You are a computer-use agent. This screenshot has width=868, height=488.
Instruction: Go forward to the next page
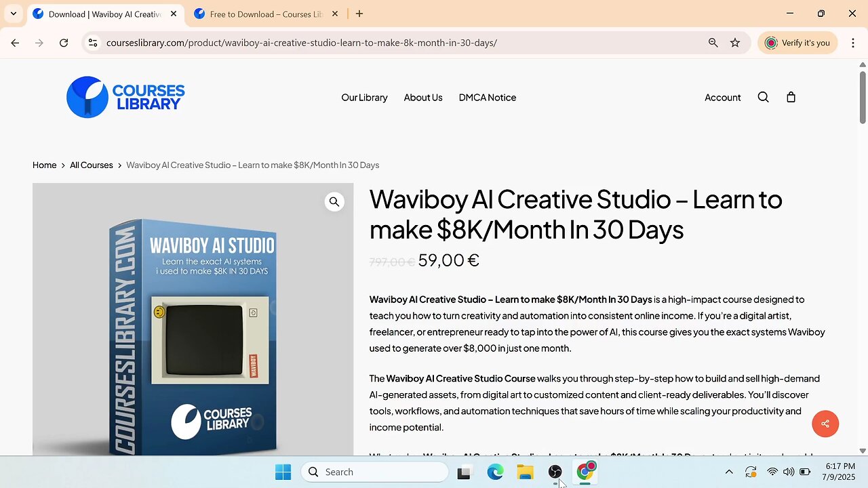tap(39, 43)
